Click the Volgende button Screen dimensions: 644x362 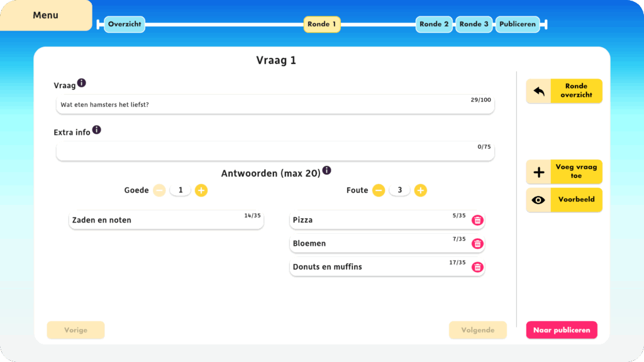coord(477,330)
